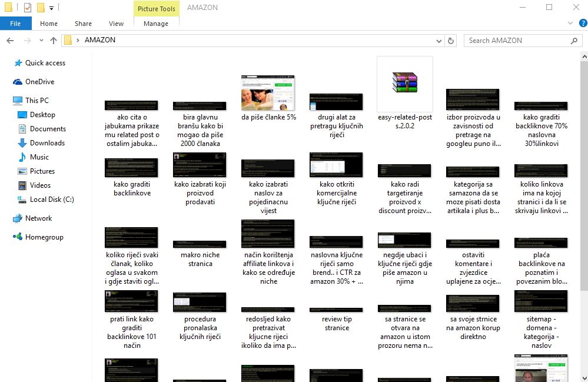The height and width of the screenshot is (382, 588).
Task: Expand the ribbon with the chevron
Action: (570, 23)
